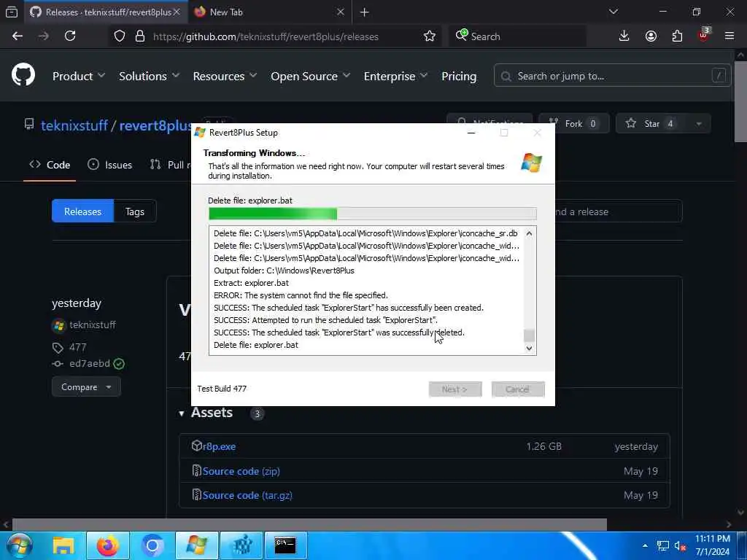Image resolution: width=747 pixels, height=560 pixels.
Task: Star the repository
Action: pyautogui.click(x=651, y=124)
